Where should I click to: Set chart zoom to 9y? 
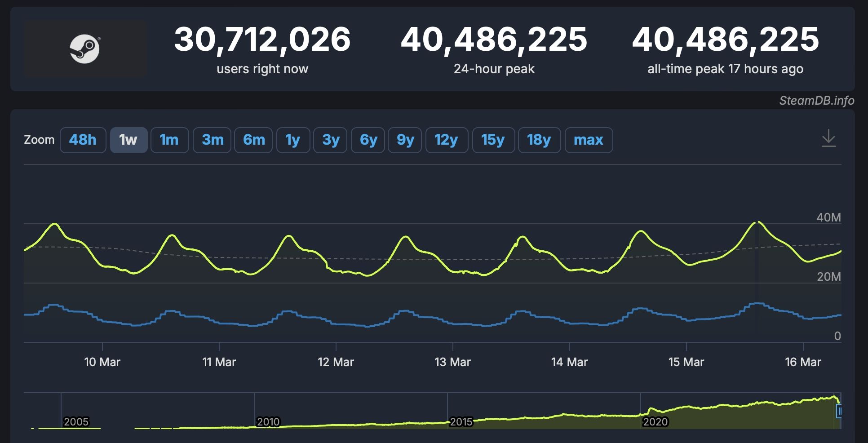[405, 140]
